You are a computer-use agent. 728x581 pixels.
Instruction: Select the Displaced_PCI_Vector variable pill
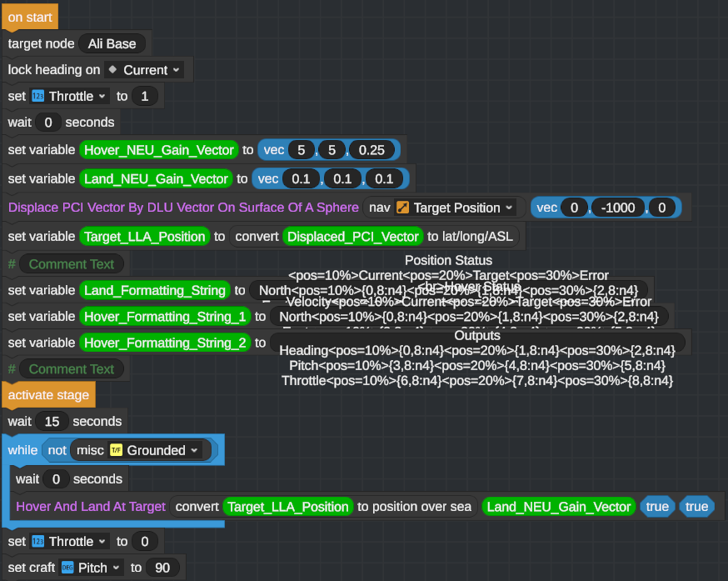click(353, 237)
